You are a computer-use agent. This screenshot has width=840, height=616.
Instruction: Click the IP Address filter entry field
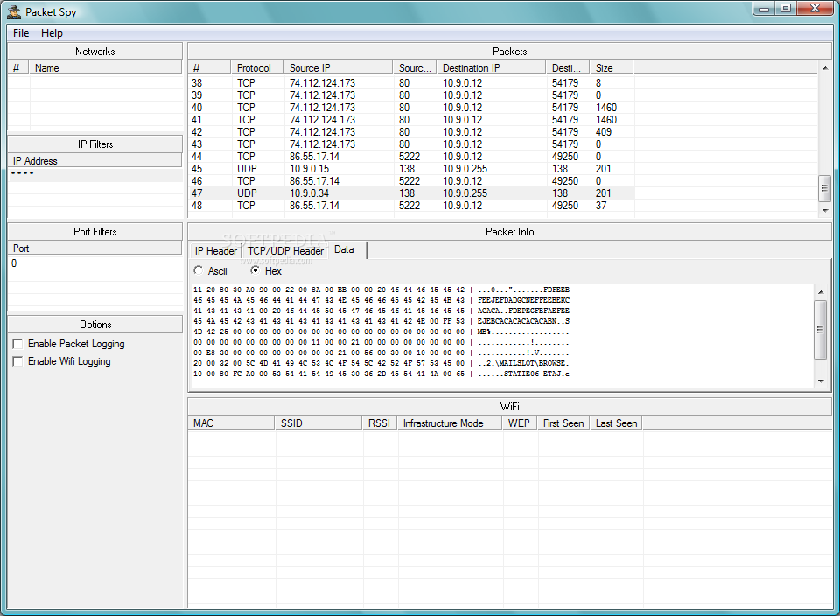point(95,175)
